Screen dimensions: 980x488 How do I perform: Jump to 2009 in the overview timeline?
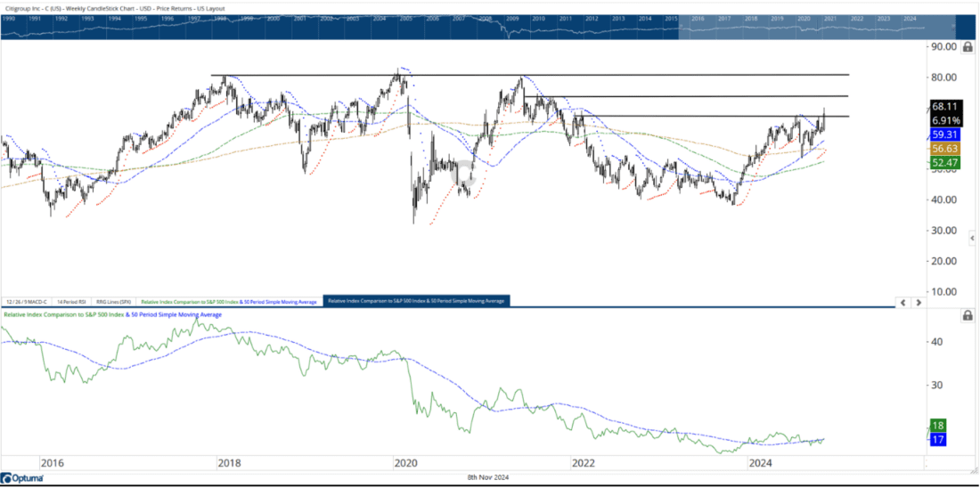tap(511, 19)
